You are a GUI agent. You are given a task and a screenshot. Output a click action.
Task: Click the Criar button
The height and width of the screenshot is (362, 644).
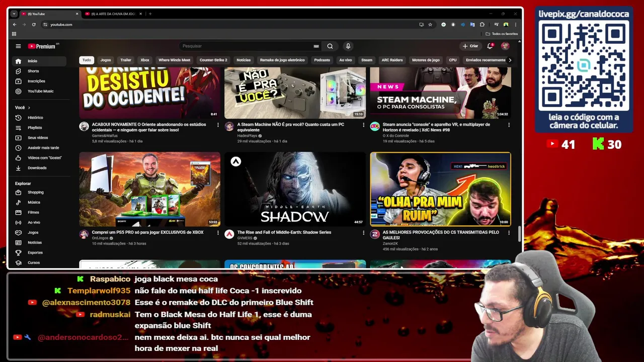click(470, 46)
